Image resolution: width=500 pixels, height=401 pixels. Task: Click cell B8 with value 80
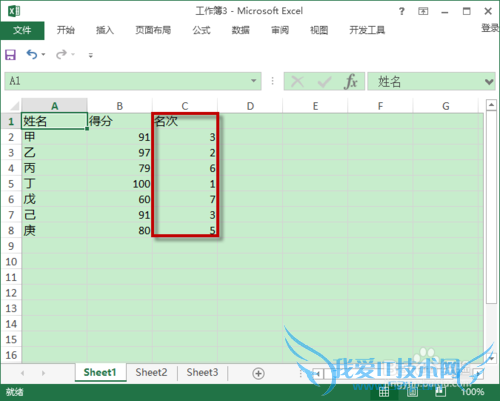pos(120,230)
